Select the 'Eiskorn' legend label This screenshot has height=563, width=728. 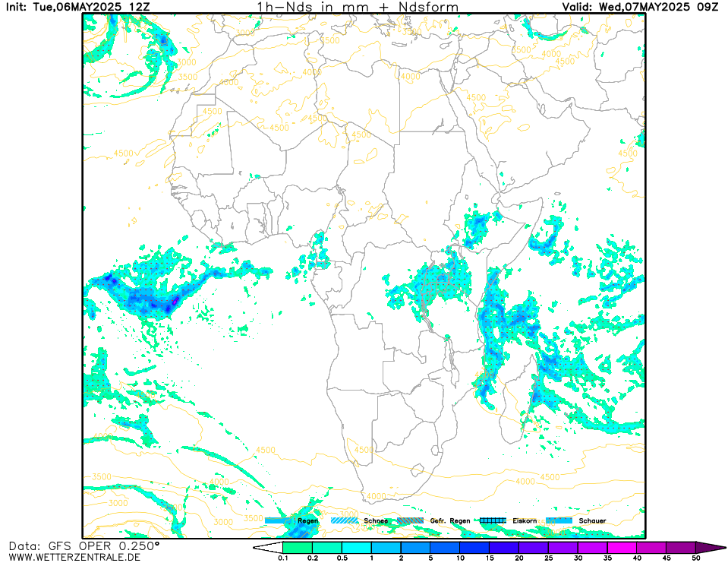[x=525, y=520]
